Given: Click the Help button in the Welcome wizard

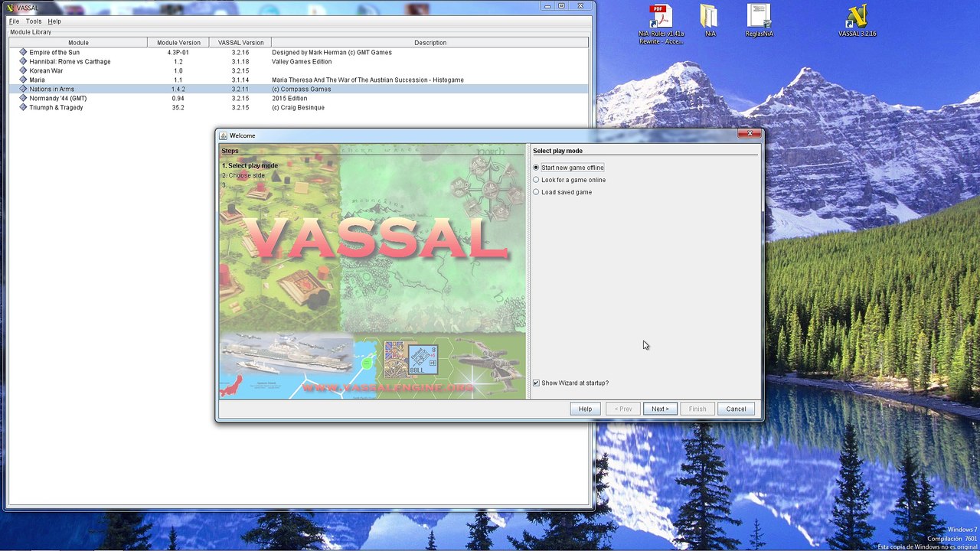Looking at the screenshot, I should click(585, 409).
